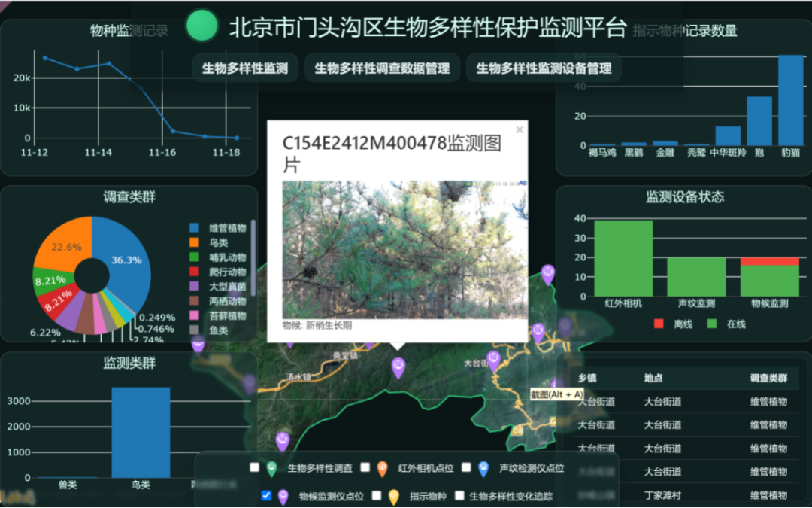This screenshot has height=508, width=812.
Task: Click the pine tree monitoring photo
Action: pyautogui.click(x=394, y=249)
